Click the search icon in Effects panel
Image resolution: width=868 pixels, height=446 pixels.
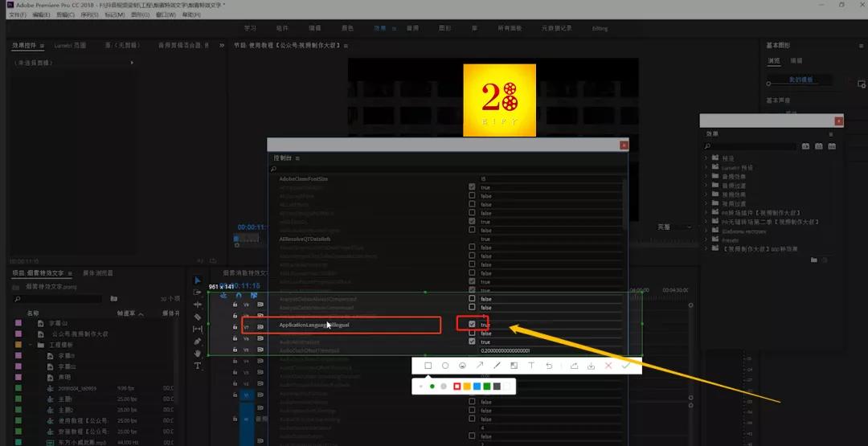[708, 146]
